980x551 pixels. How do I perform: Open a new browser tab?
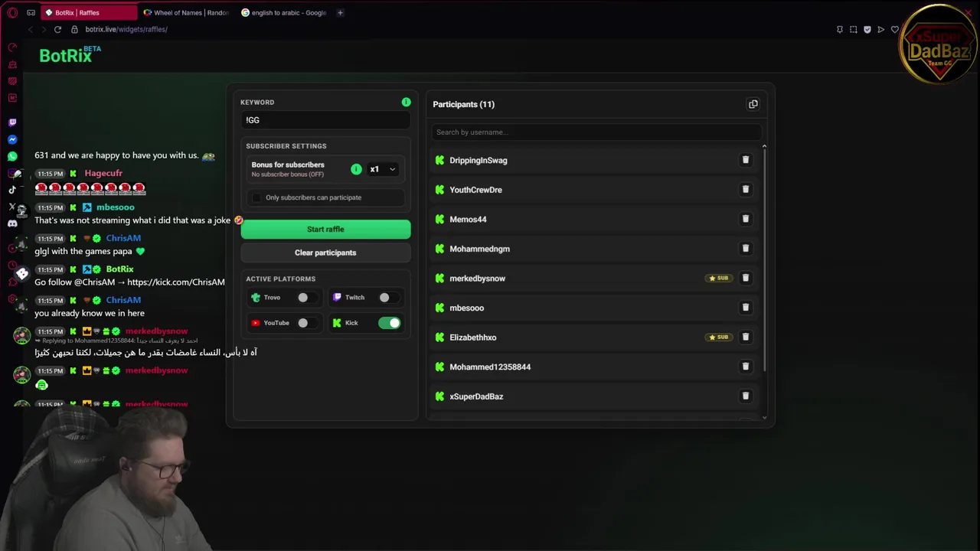(340, 12)
